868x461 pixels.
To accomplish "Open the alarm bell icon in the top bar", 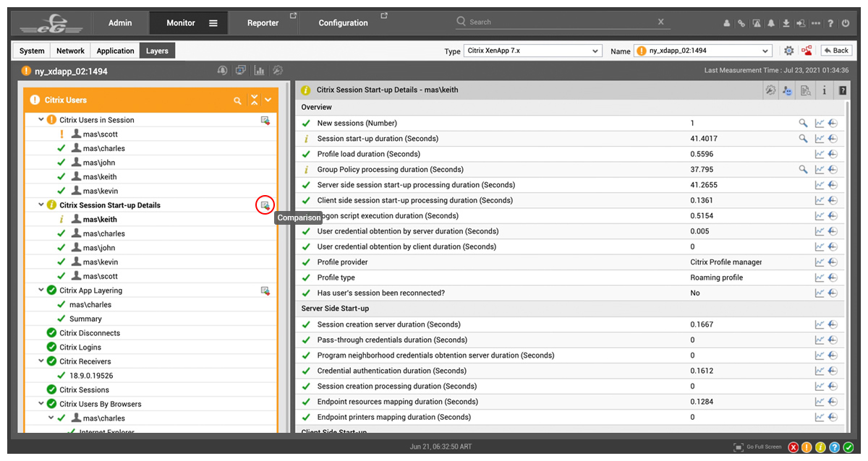I will click(771, 23).
